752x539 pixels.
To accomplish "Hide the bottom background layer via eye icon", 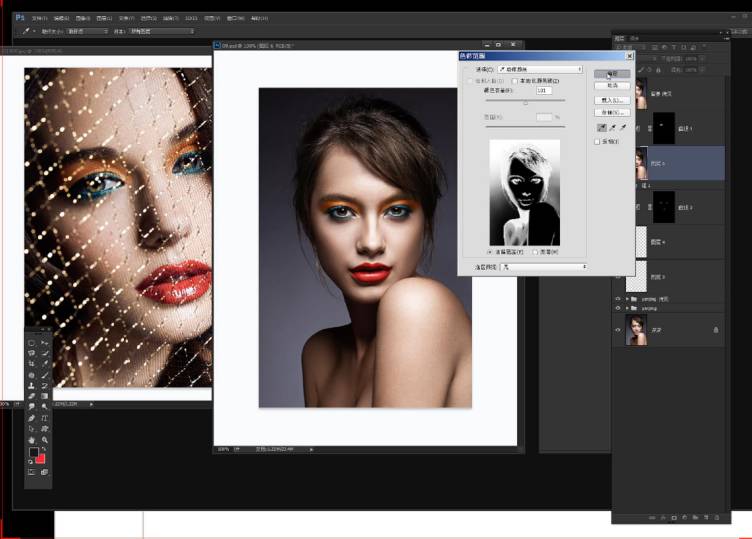I will coord(618,330).
